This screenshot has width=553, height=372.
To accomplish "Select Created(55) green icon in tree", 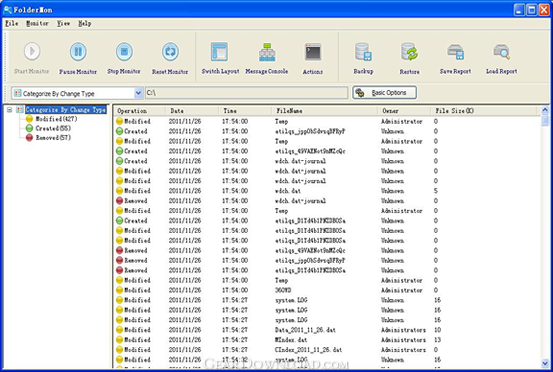I will pos(30,128).
